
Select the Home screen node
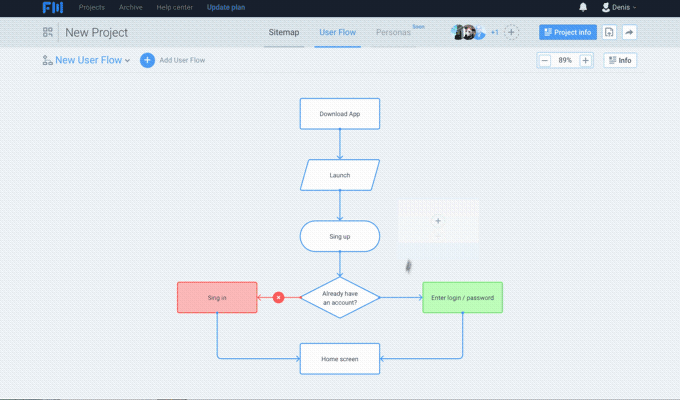(340, 359)
